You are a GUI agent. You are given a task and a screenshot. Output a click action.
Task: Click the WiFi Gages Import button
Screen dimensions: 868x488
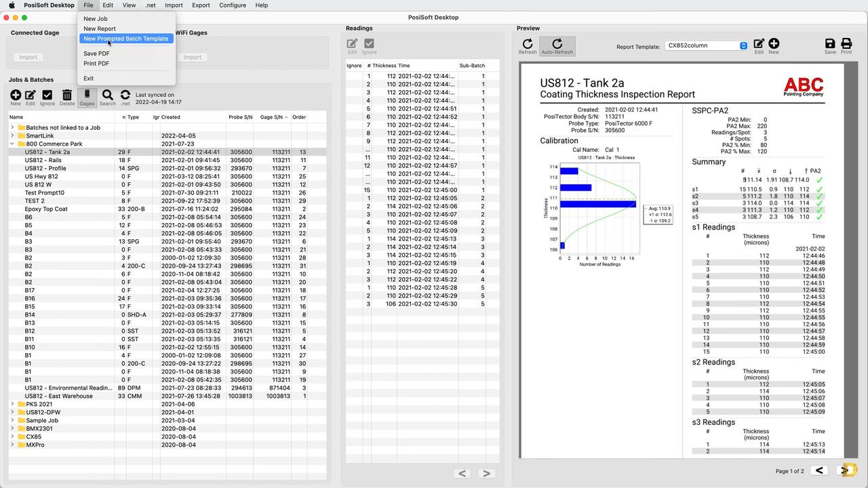coord(192,57)
